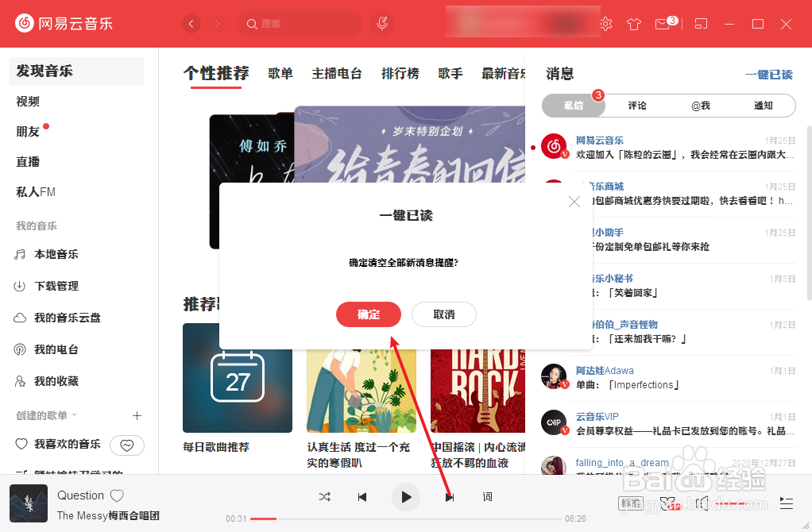Open voice search (listen to identify) microphone icon

tap(382, 23)
